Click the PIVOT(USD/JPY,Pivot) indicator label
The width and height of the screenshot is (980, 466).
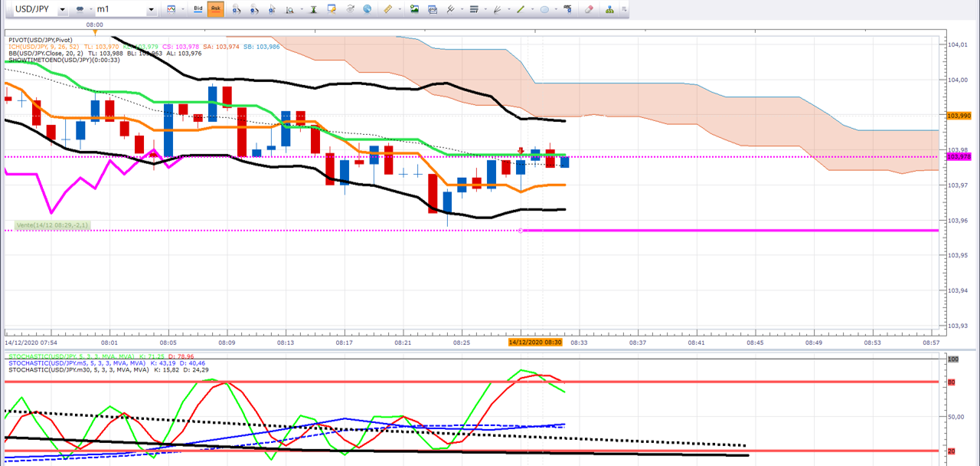(41, 39)
